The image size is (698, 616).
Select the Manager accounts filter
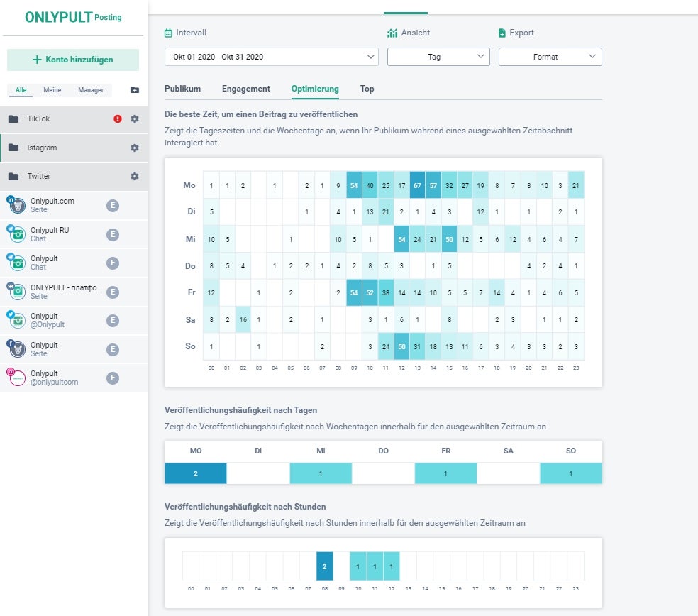coord(91,90)
